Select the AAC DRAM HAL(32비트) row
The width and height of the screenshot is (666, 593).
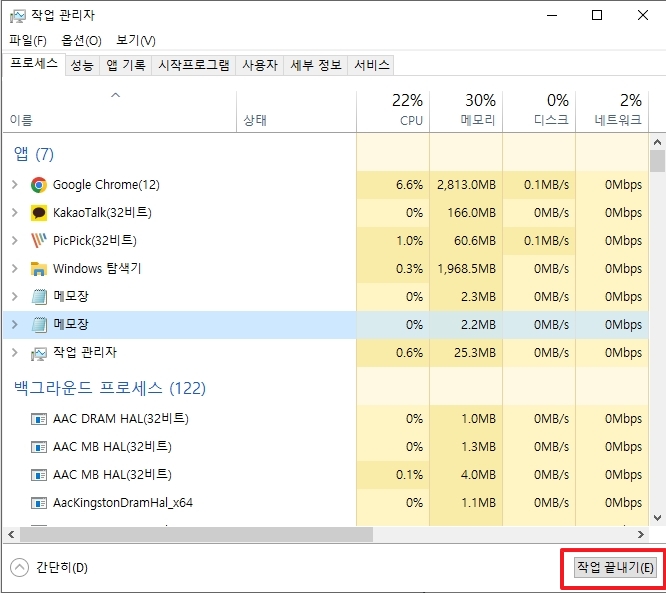326,419
